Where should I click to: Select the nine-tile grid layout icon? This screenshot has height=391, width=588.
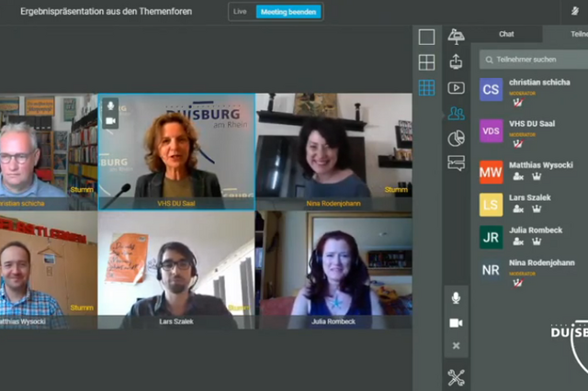[426, 88]
